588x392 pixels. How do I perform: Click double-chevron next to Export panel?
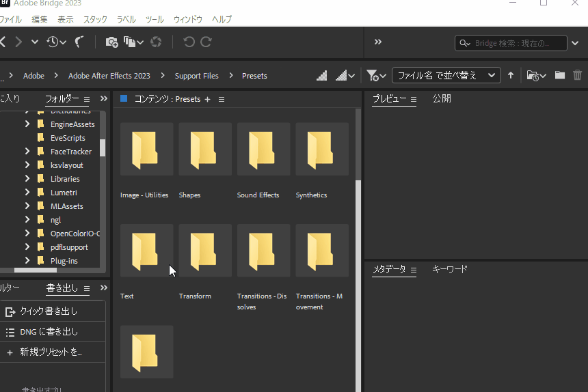point(104,288)
